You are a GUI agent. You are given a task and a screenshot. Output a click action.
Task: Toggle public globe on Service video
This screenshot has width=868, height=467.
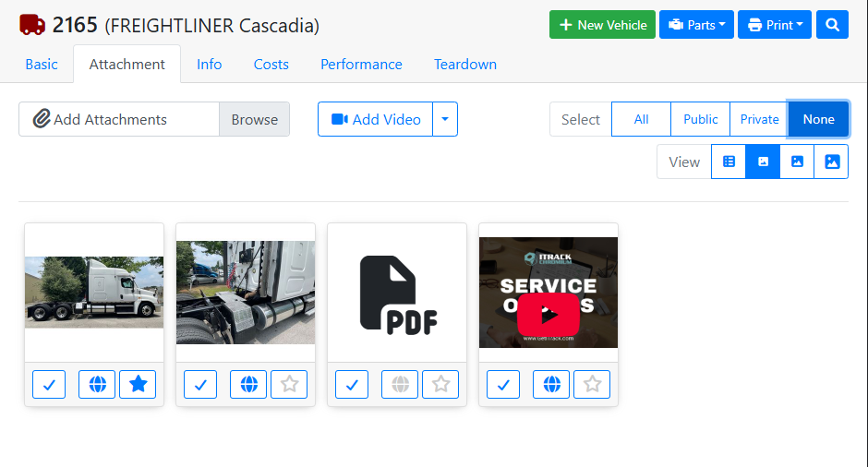551,384
